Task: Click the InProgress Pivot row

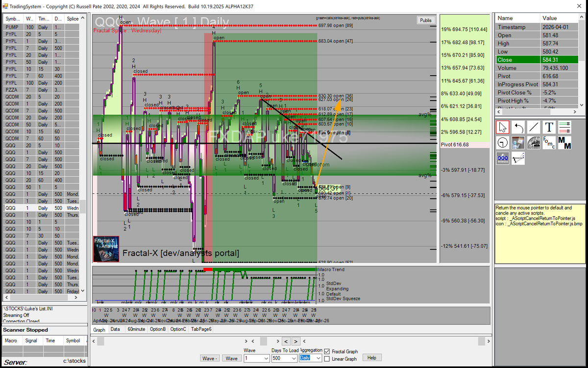Action: (538, 84)
